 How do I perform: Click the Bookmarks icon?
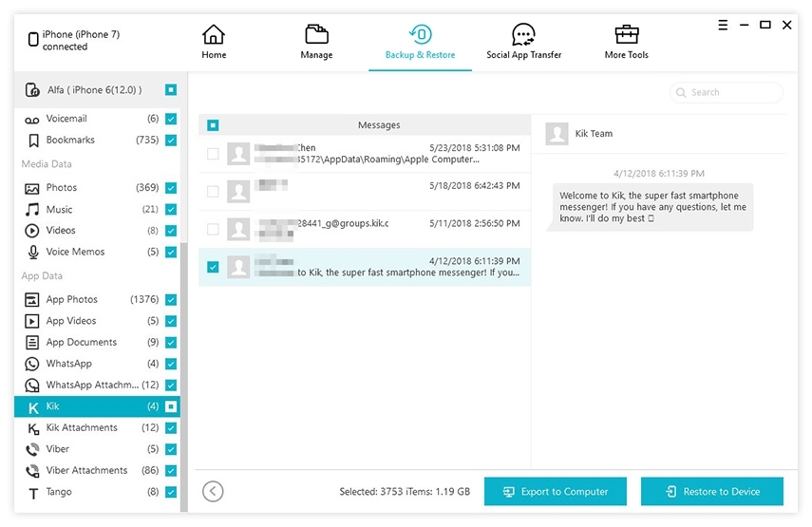point(33,141)
